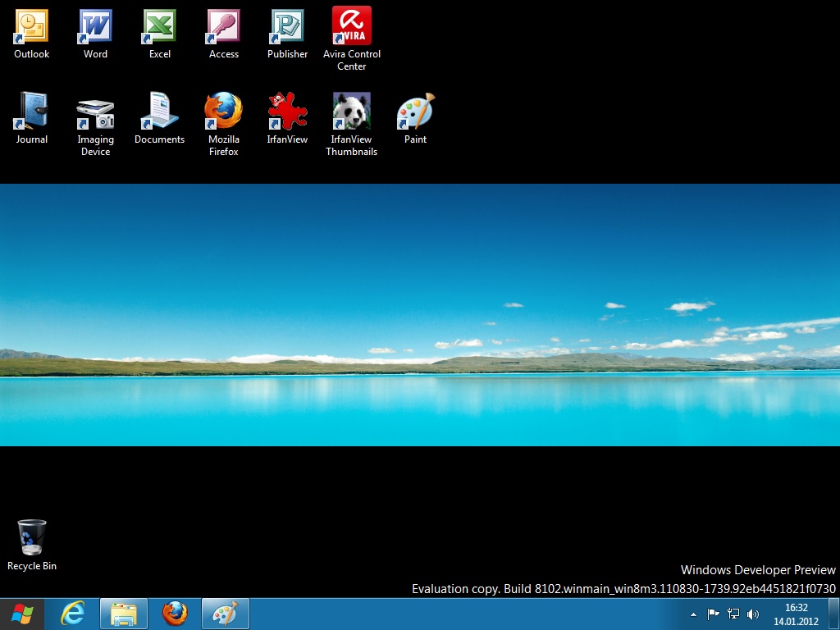Open the Windows Start button
Screen dimensions: 840x630
[x=22, y=614]
